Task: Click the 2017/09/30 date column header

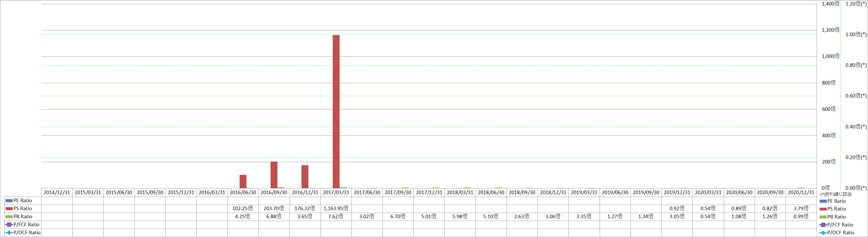Action: 398,193
